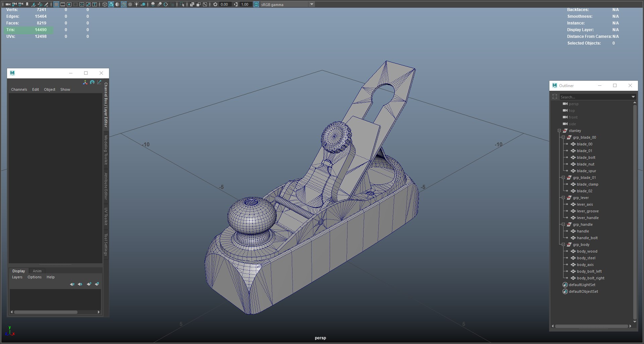The image size is (644, 344).
Task: Toggle view transform ON button
Action: click(256, 4)
